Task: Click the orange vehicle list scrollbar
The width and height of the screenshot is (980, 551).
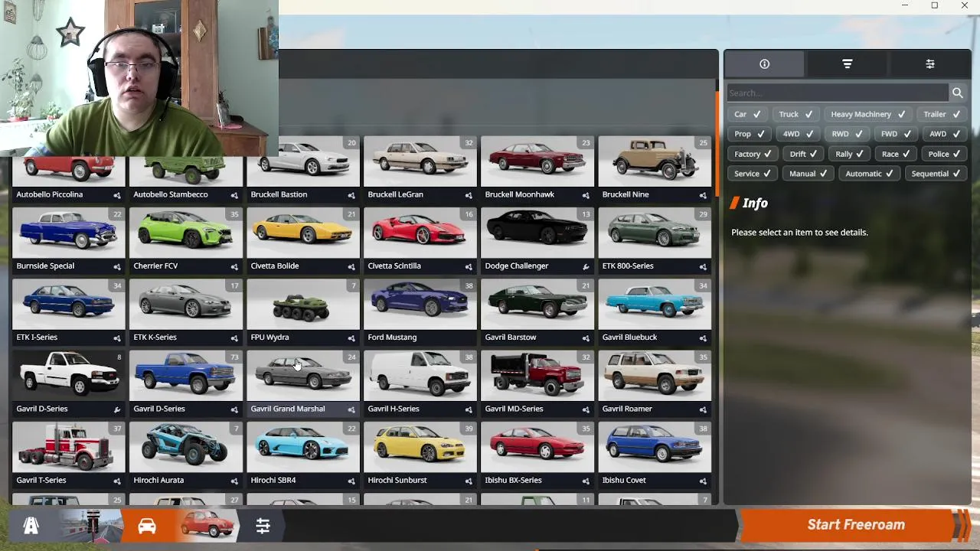Action: click(717, 143)
